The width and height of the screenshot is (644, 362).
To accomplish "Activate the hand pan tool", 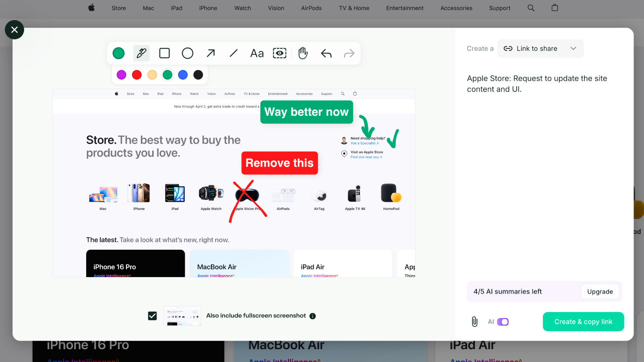I will click(303, 53).
